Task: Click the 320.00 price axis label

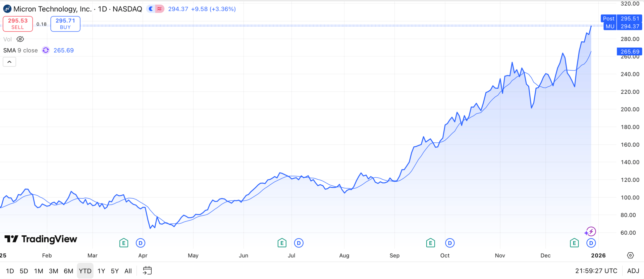Action: click(630, 4)
